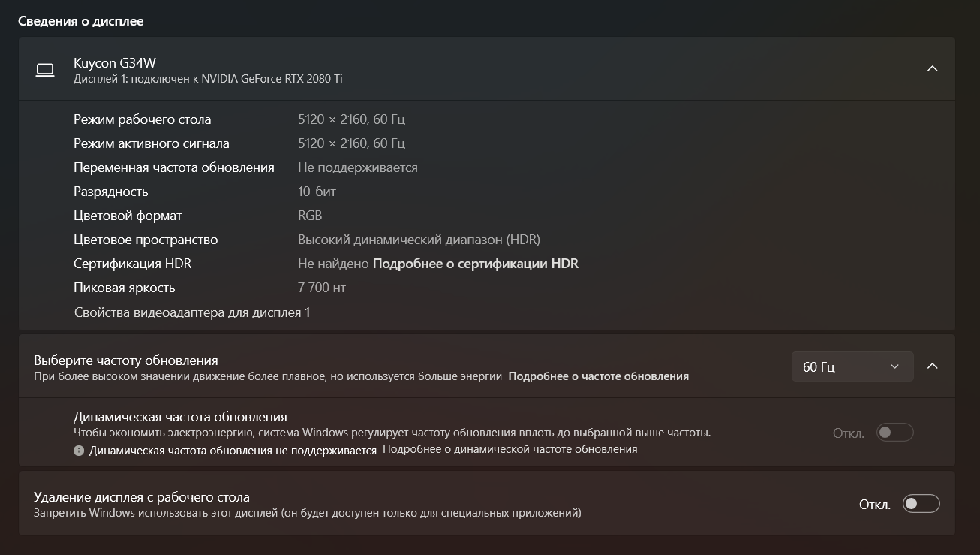The height and width of the screenshot is (555, 980).
Task: Collapse the refresh rate section chevron
Action: 932,366
